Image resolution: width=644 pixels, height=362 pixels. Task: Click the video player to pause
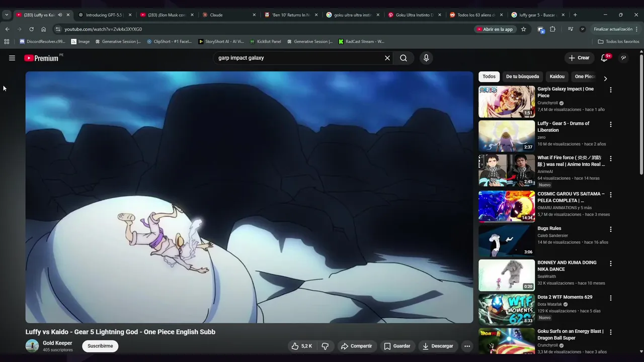pyautogui.click(x=250, y=197)
